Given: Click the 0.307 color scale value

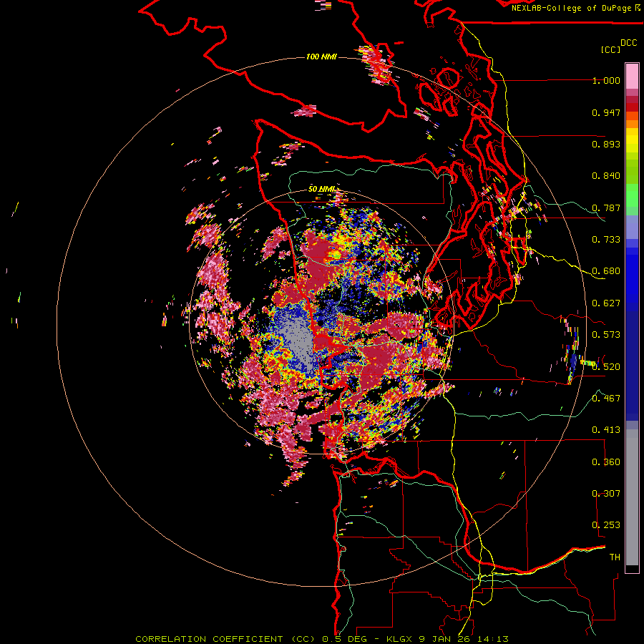Looking at the screenshot, I should [x=606, y=494].
